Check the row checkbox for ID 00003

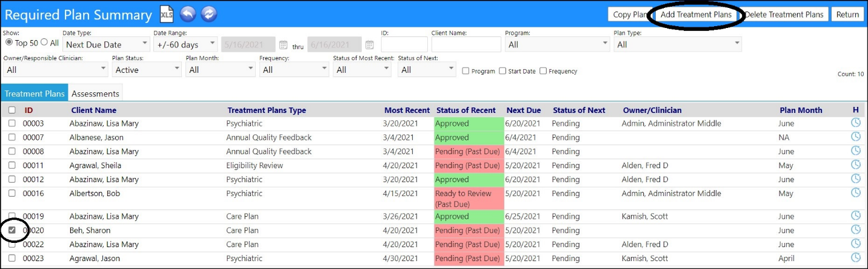tap(12, 123)
